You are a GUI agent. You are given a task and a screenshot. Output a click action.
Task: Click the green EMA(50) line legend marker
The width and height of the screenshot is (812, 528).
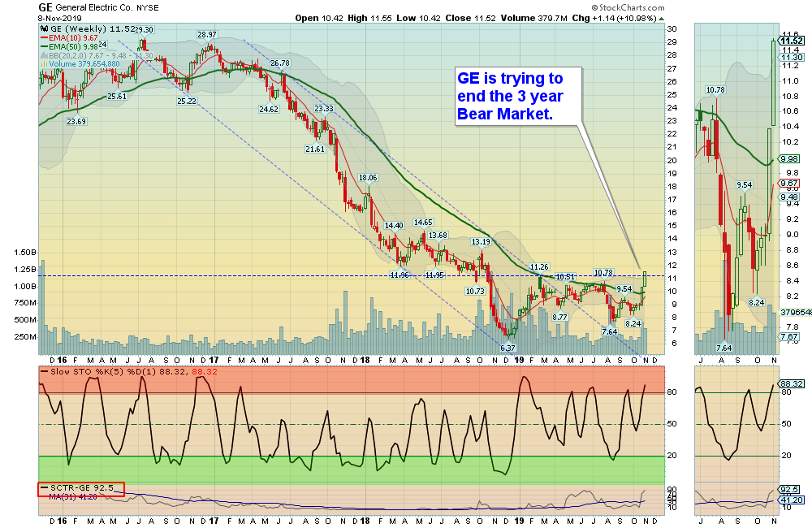tap(45, 45)
